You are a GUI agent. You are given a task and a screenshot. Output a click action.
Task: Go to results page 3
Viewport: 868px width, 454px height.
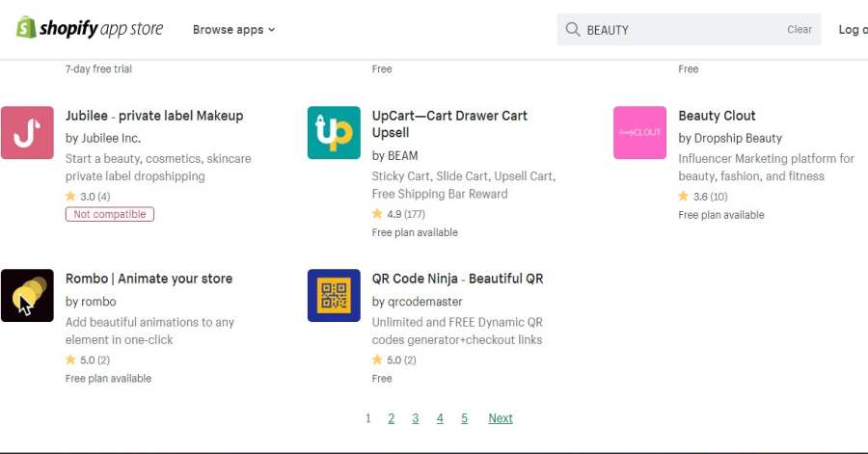[416, 418]
